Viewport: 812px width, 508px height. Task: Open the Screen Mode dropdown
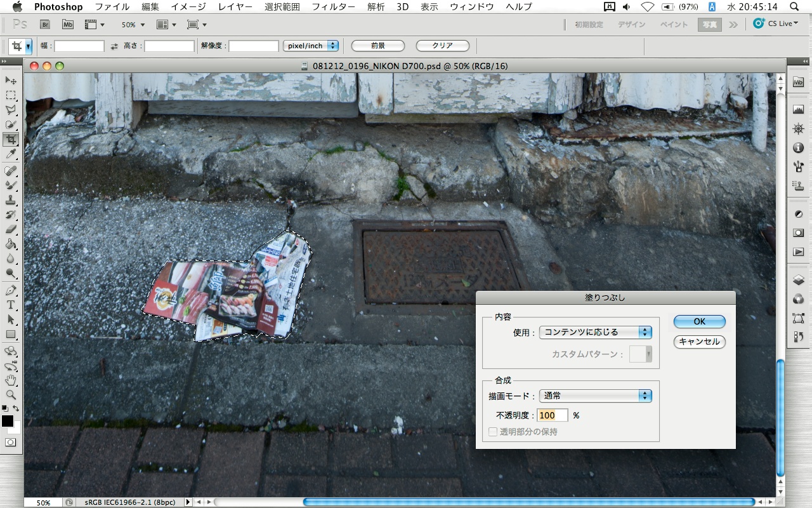[x=197, y=25]
